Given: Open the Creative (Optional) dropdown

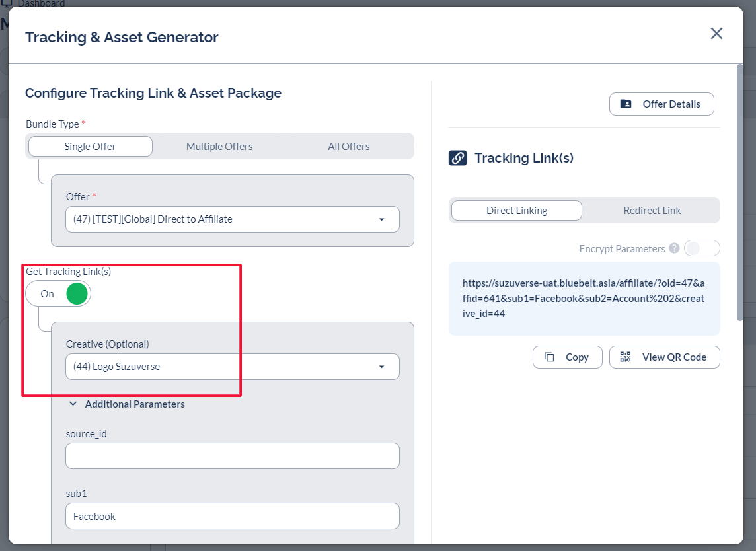Looking at the screenshot, I should (233, 367).
